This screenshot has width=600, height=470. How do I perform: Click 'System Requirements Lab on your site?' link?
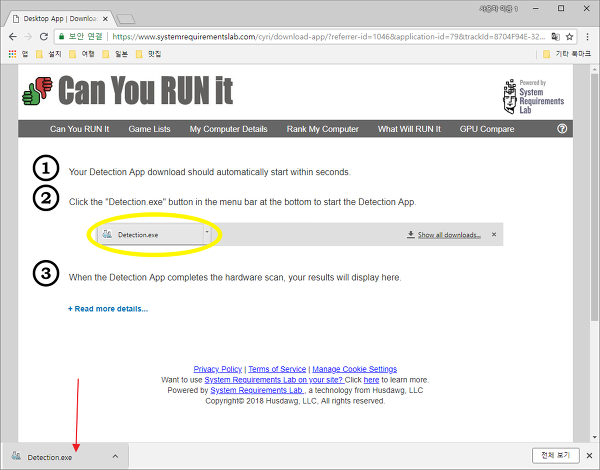point(274,380)
